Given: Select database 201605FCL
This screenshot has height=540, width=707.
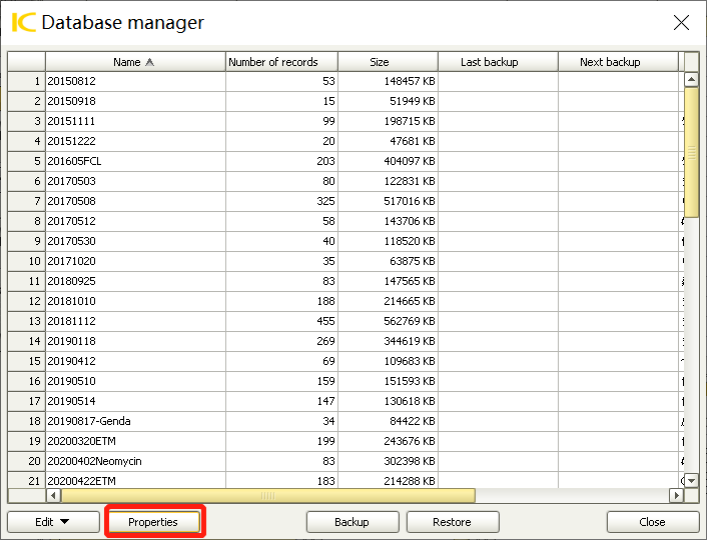Looking at the screenshot, I should click(135, 161).
